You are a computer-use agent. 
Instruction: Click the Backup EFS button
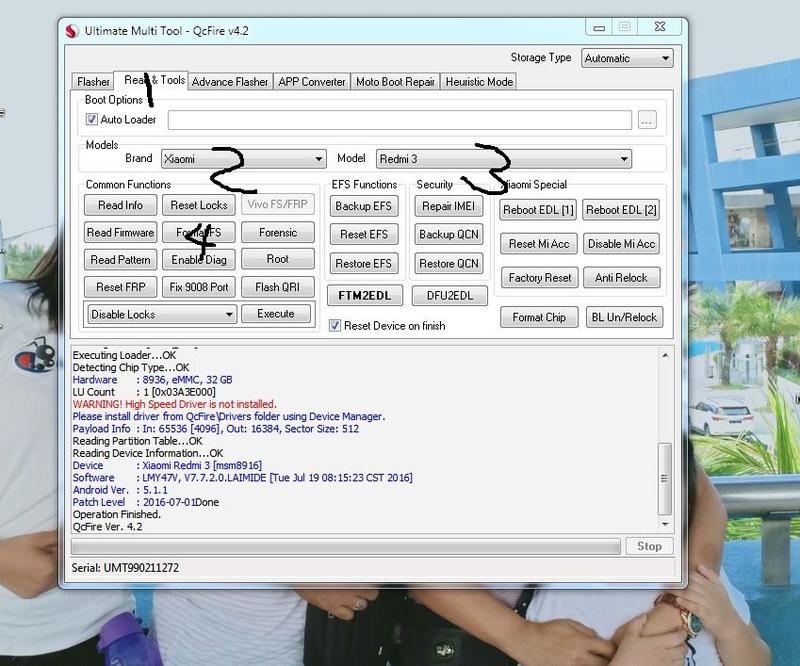[364, 206]
